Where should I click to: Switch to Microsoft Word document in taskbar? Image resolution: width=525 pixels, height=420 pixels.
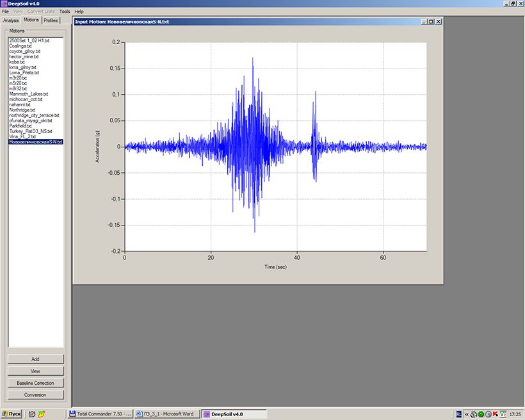(x=168, y=414)
